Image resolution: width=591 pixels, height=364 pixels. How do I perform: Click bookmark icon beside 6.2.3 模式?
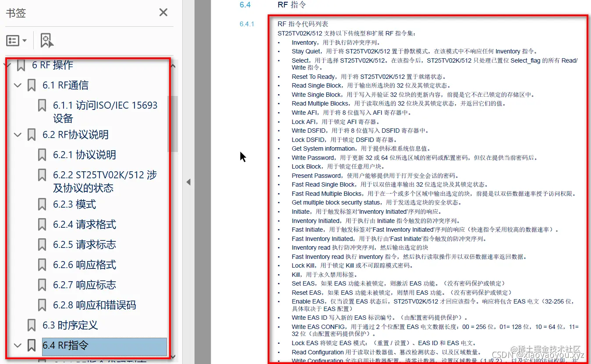coord(42,205)
